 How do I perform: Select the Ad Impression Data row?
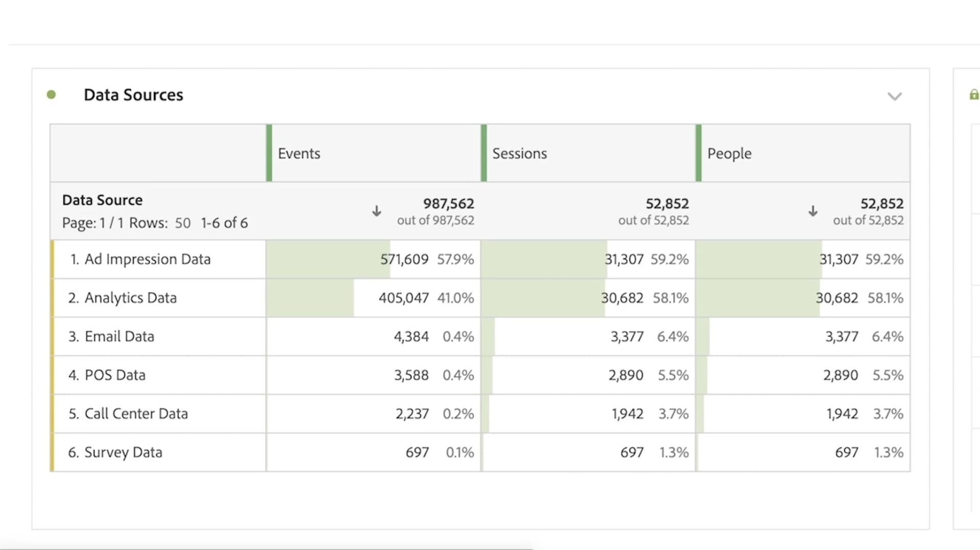pos(148,259)
